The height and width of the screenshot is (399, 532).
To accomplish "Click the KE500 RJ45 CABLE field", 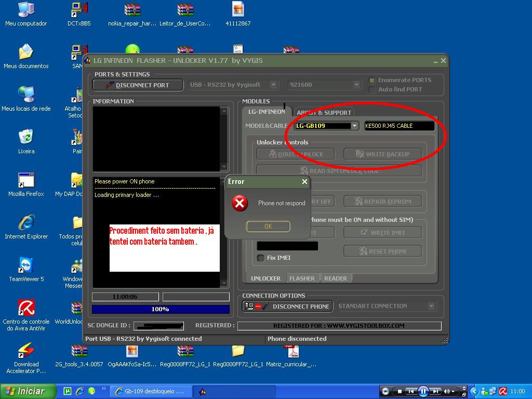I will pyautogui.click(x=399, y=126).
